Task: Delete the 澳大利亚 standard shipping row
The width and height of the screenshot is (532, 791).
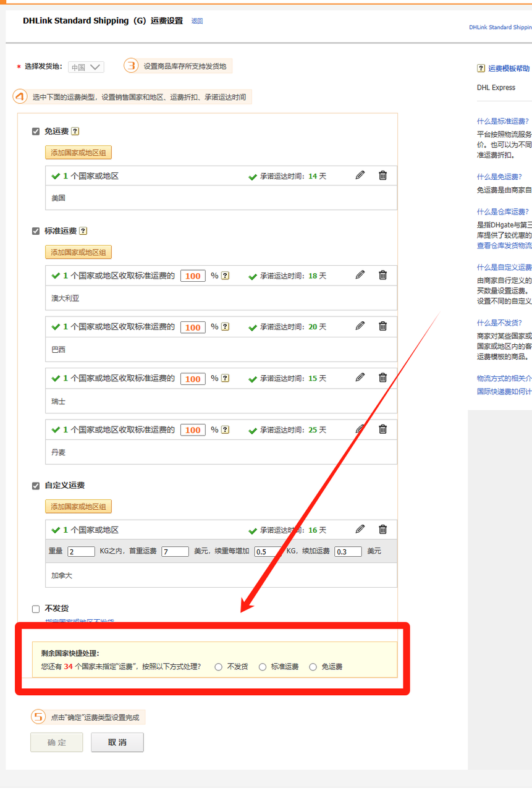Action: (382, 275)
